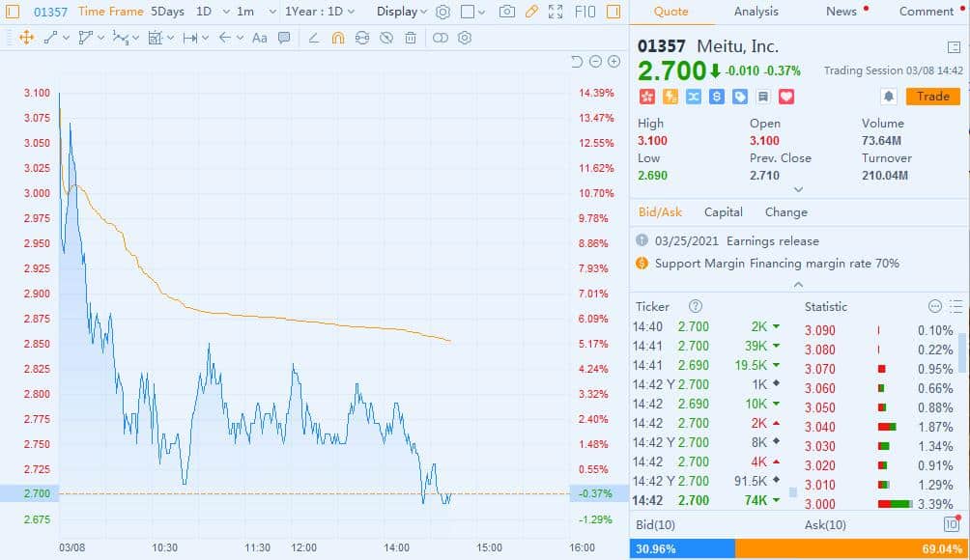The width and height of the screenshot is (970, 560).
Task: Enter full-screen chart mode
Action: (556, 12)
